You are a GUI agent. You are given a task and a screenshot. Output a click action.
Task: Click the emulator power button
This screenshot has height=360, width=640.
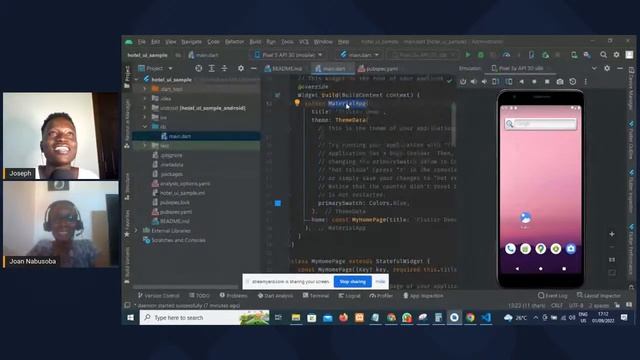[x=463, y=82]
